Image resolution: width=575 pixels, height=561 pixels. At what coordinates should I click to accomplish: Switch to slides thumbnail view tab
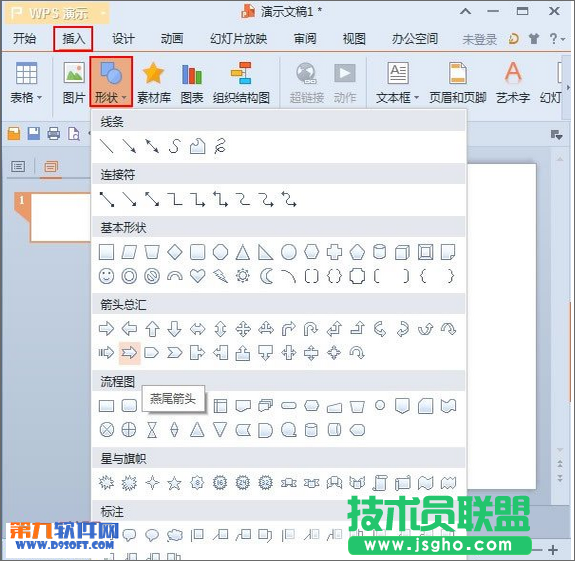tap(51, 167)
